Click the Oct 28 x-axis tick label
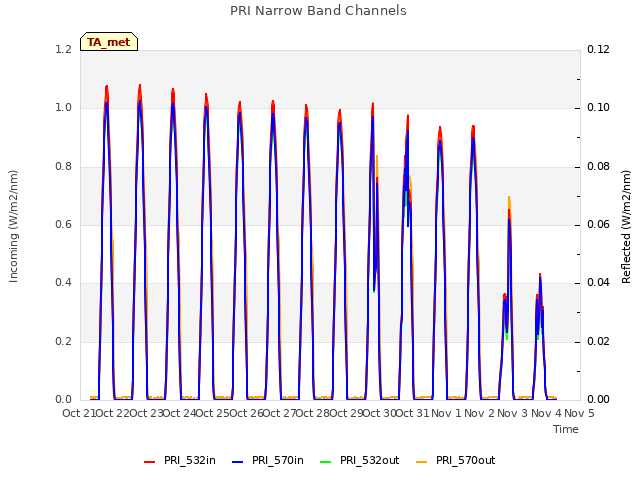Screen dimensions: 640x480 point(313,413)
